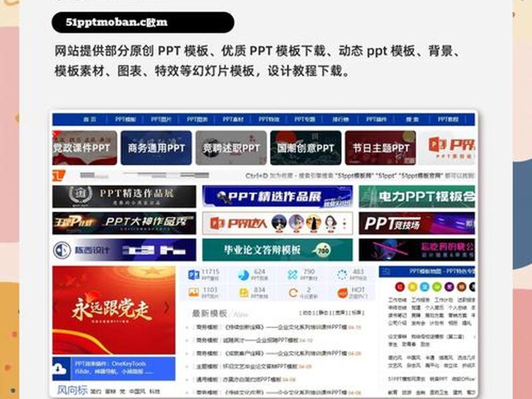Open the 节日主题PPT category banner
This screenshot has height=399, width=532.
point(380,148)
